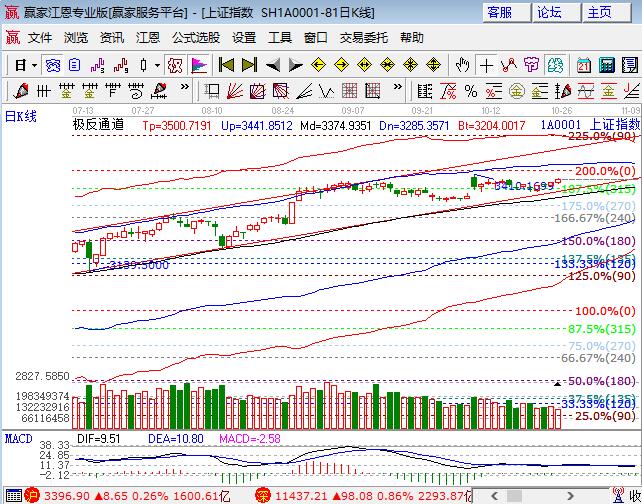The height and width of the screenshot is (504, 642).
Task: Toggle the colored flag toolbar button
Action: coord(199,65)
